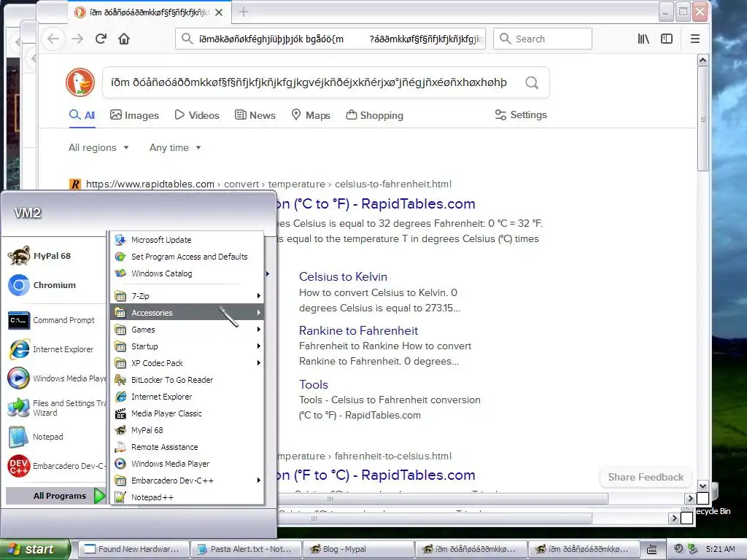Open Remote Assistance
Image resolution: width=747 pixels, height=560 pixels.
(187, 447)
